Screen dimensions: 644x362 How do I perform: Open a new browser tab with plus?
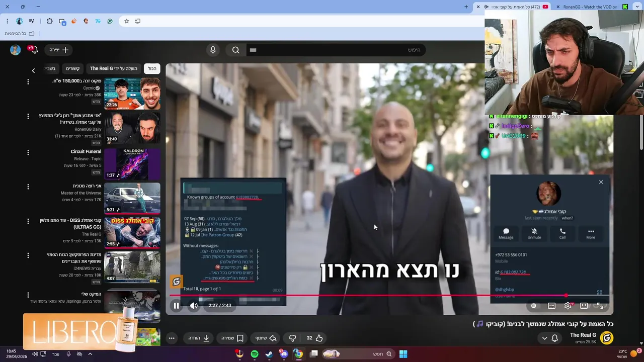point(466,7)
